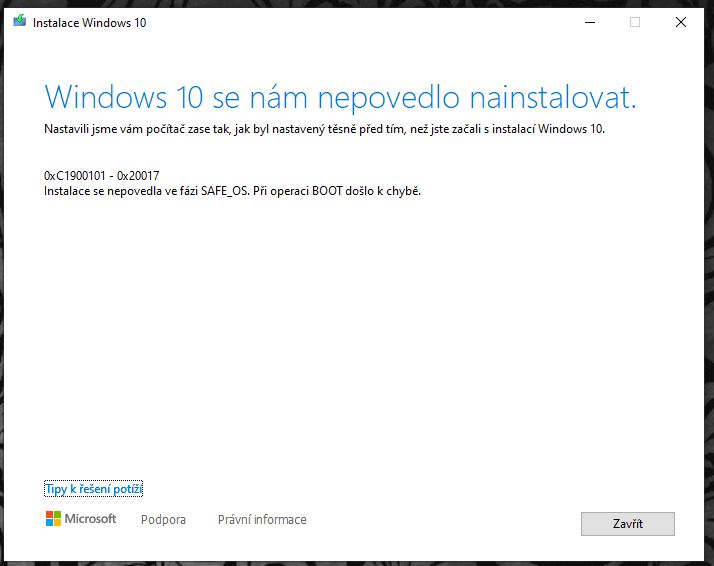Click the extended error code 0x20017

click(138, 176)
